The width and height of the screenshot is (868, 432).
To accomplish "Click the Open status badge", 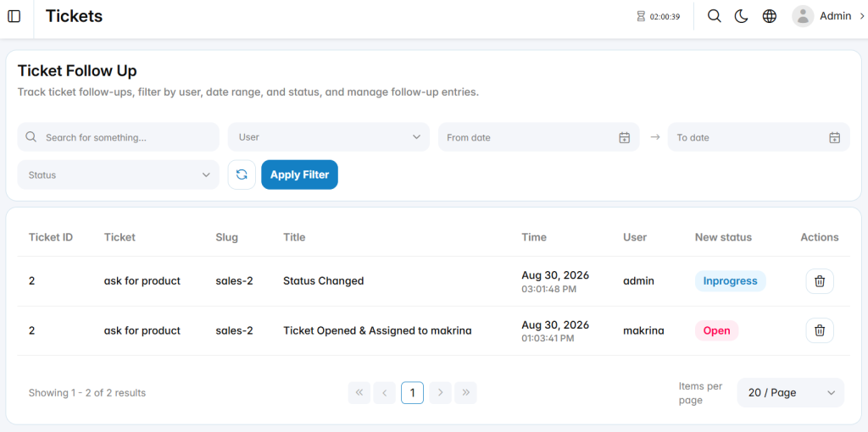I will coord(717,330).
